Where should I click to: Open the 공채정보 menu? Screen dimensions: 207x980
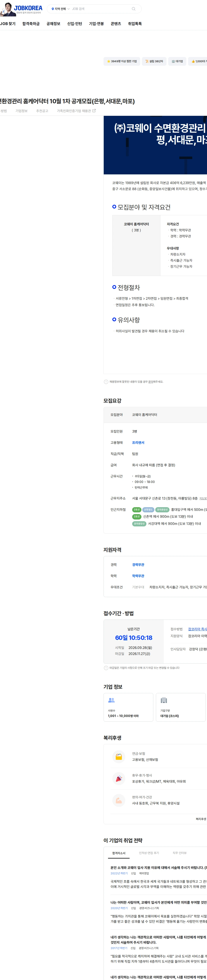point(53,24)
